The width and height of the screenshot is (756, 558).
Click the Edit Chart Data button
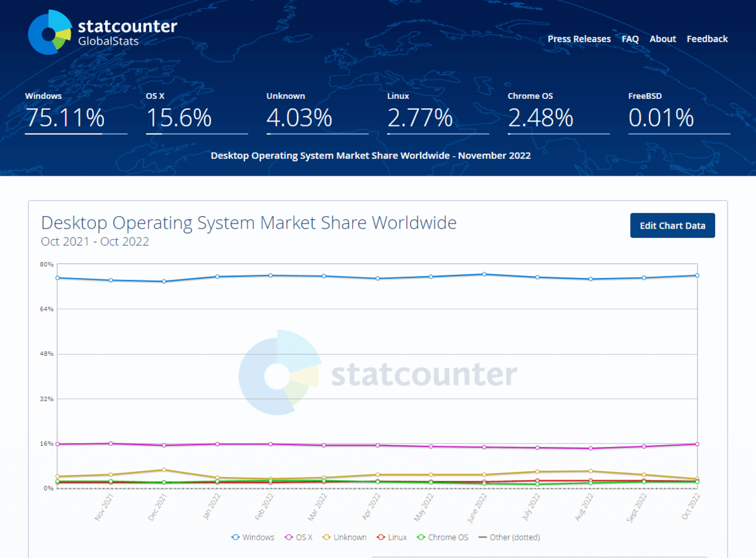672,225
